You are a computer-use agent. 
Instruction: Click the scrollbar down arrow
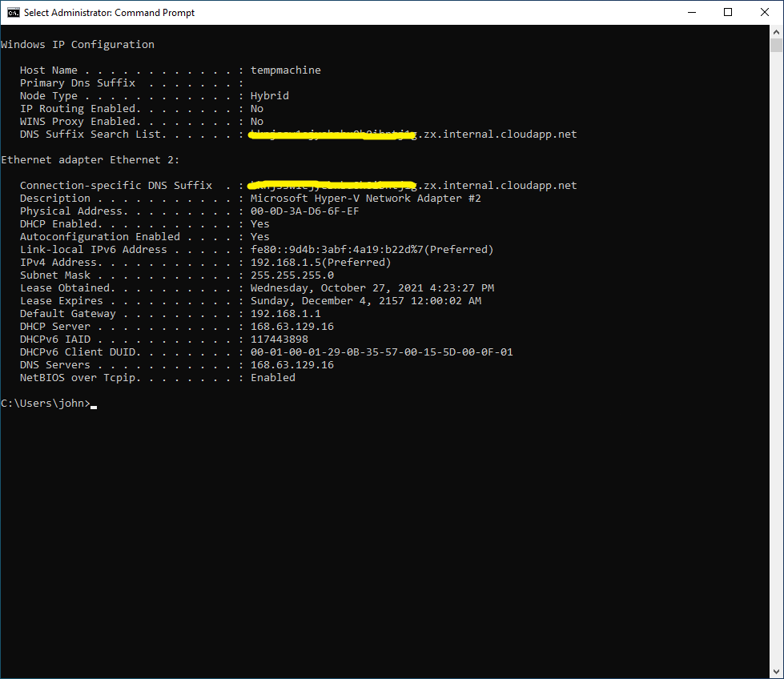point(775,671)
